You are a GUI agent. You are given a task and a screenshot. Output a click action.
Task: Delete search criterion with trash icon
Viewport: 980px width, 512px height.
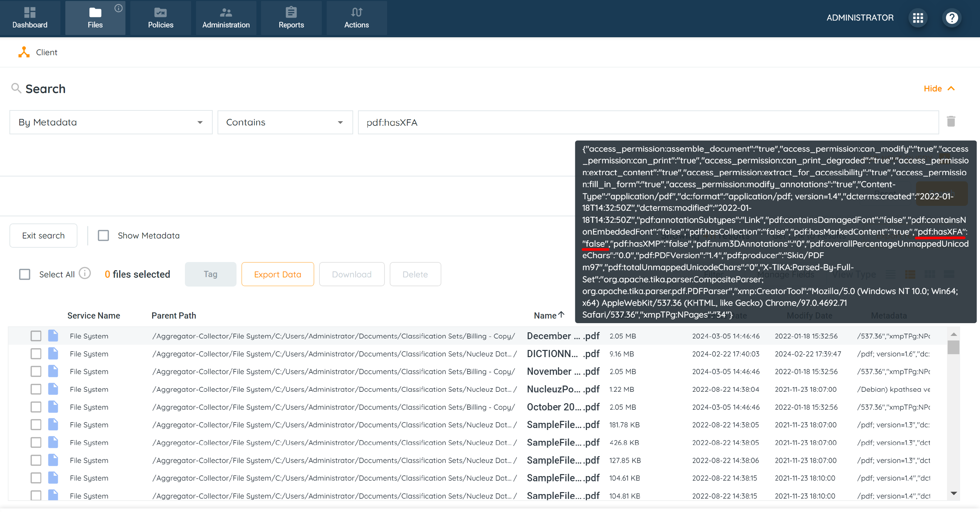coord(951,122)
